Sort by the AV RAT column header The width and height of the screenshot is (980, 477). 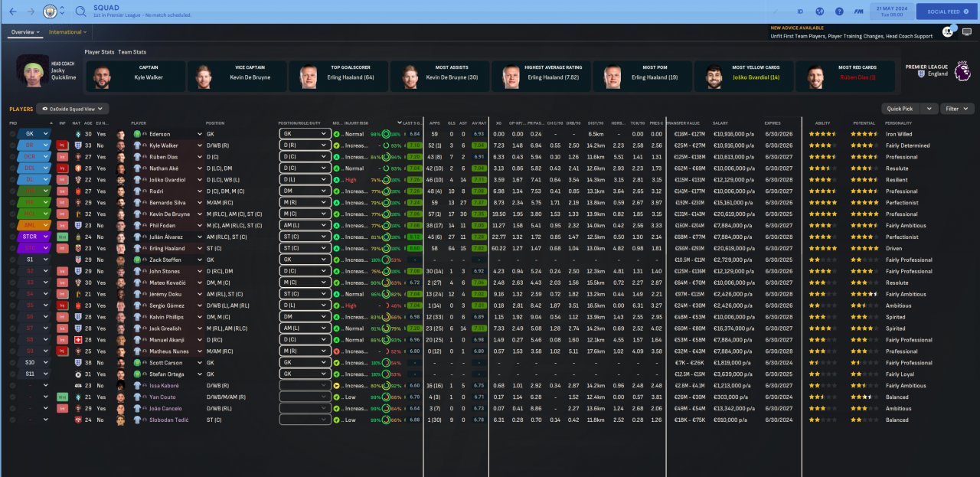click(479, 123)
